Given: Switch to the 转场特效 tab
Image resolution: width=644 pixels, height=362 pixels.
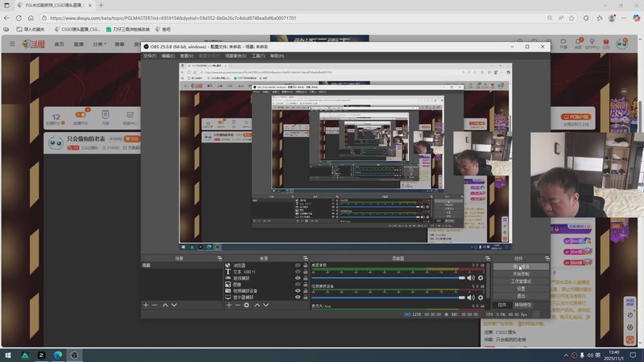Looking at the screenshot, I should (x=522, y=305).
